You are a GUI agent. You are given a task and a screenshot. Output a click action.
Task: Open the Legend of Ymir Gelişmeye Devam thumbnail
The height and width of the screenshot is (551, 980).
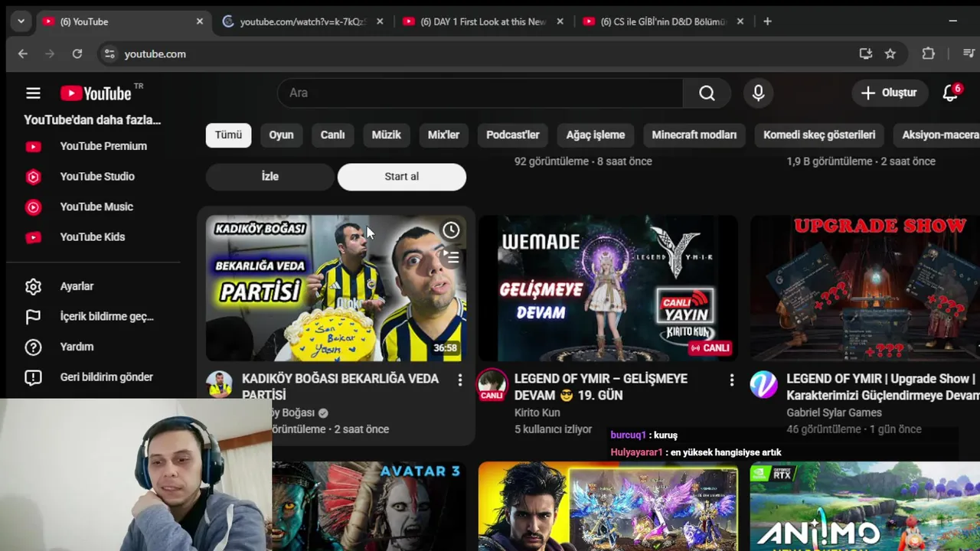click(x=609, y=288)
